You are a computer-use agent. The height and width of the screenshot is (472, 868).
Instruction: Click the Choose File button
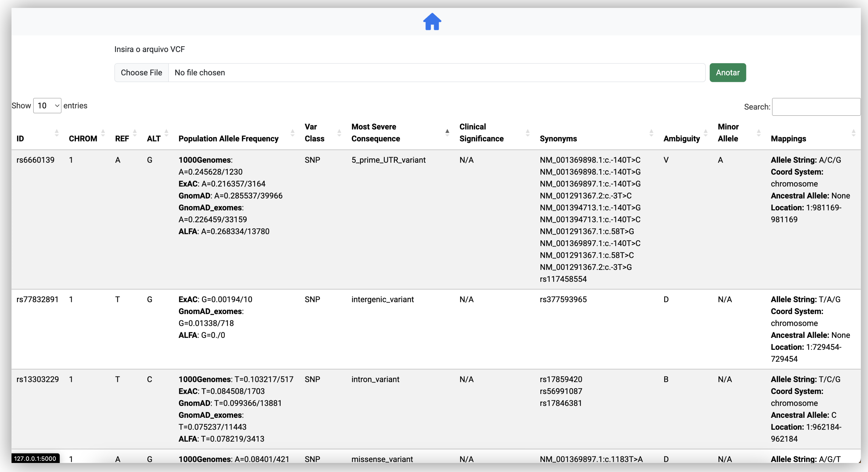pyautogui.click(x=142, y=73)
